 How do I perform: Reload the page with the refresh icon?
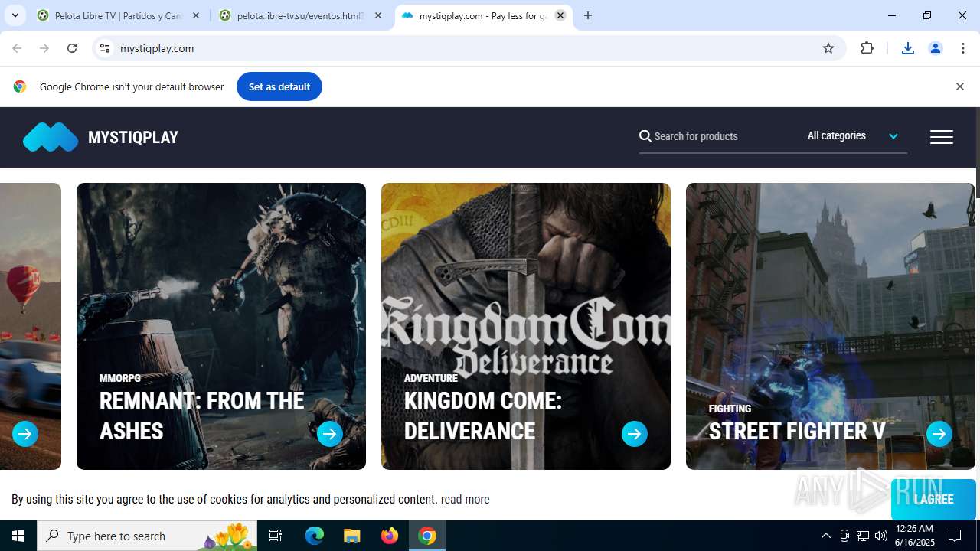[x=72, y=48]
